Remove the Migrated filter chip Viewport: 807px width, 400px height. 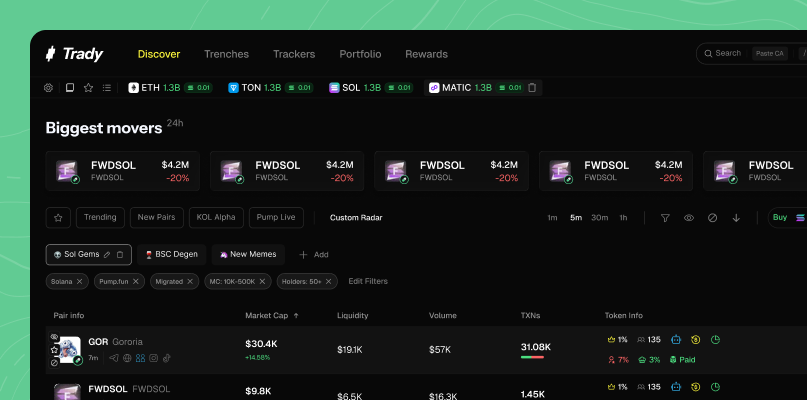click(x=190, y=282)
